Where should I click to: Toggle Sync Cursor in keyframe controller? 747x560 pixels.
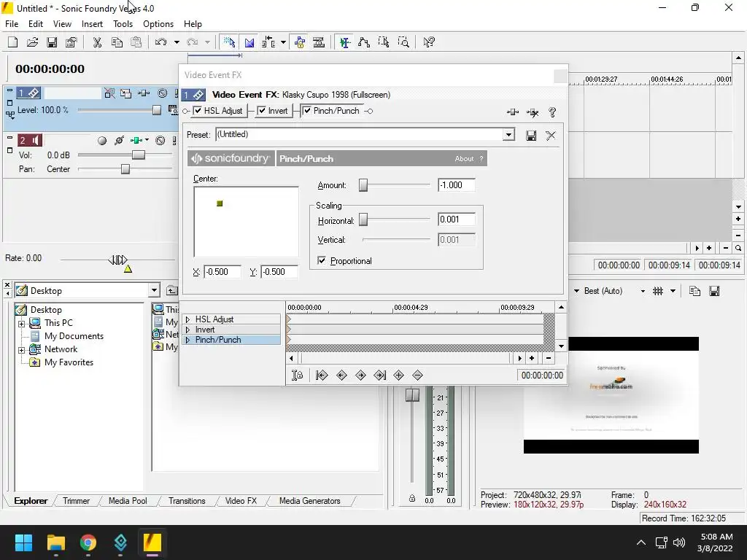click(298, 376)
